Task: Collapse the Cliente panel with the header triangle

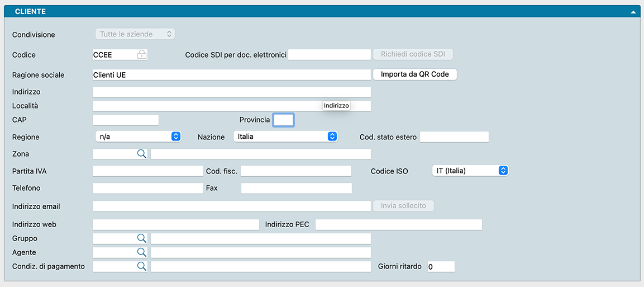Action: click(x=633, y=11)
